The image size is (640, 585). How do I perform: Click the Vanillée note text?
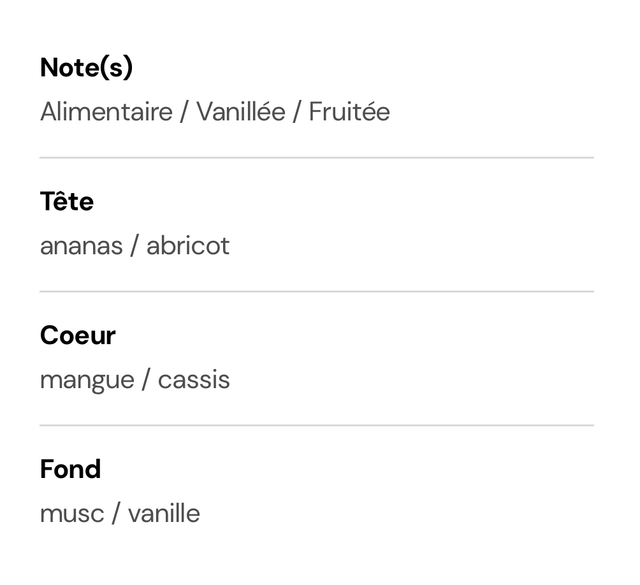pos(241,111)
